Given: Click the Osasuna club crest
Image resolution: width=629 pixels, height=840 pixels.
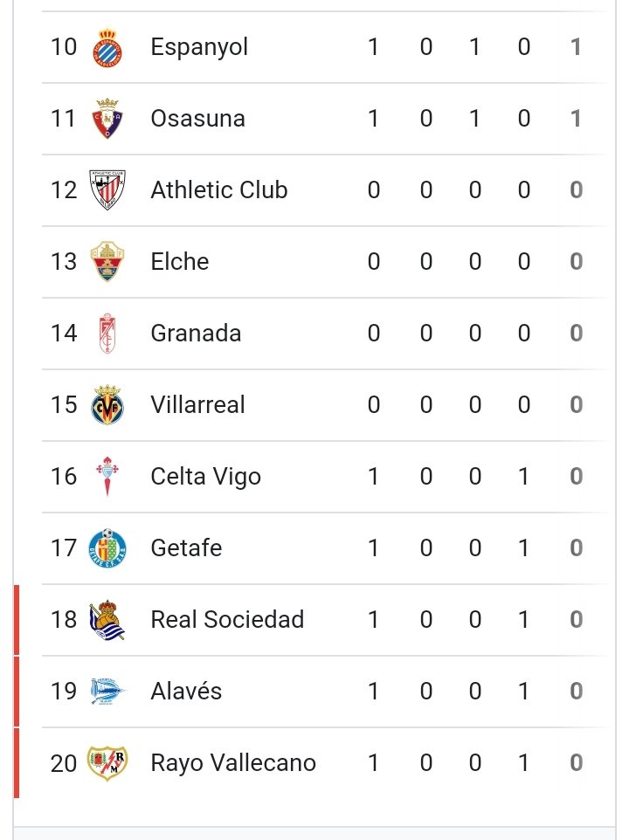Looking at the screenshot, I should coord(108,119).
